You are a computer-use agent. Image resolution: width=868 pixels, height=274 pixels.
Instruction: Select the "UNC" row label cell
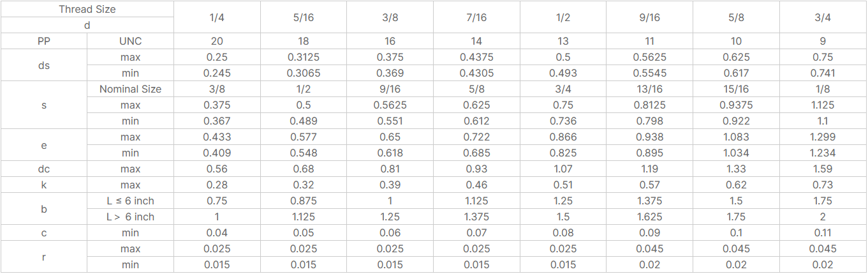click(130, 41)
